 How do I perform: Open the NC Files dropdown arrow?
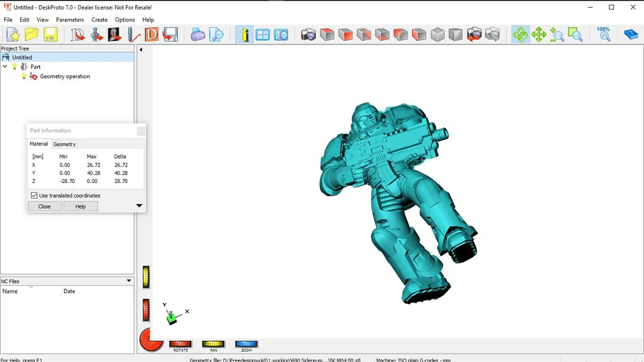[129, 281]
